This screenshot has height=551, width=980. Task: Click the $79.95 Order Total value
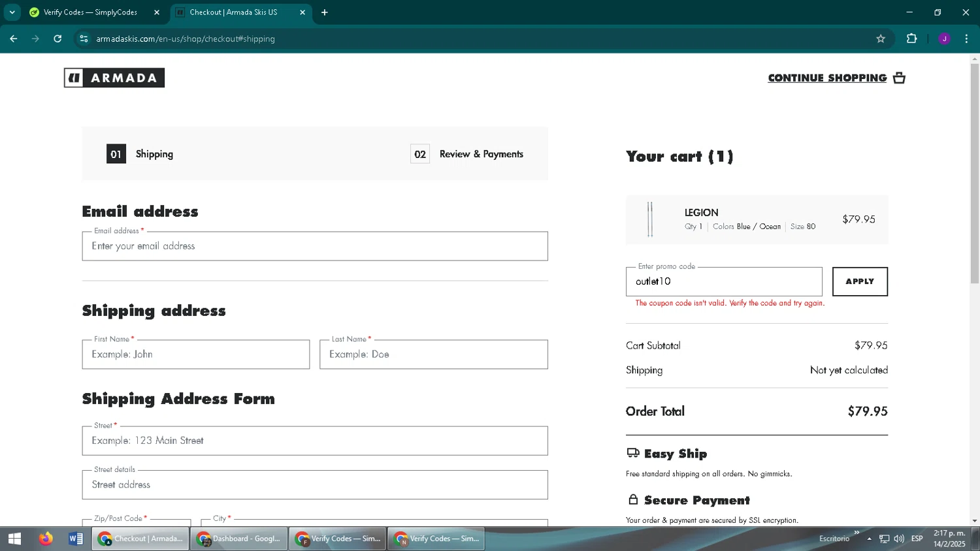(868, 411)
